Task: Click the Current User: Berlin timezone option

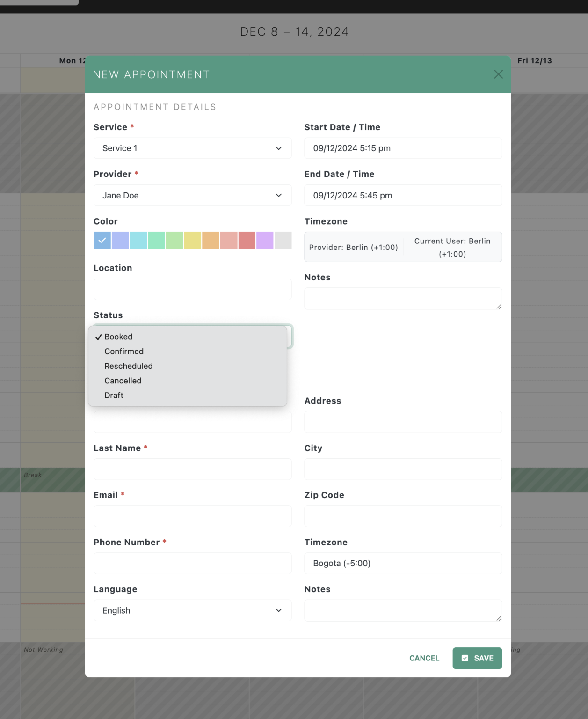Action: pyautogui.click(x=452, y=247)
